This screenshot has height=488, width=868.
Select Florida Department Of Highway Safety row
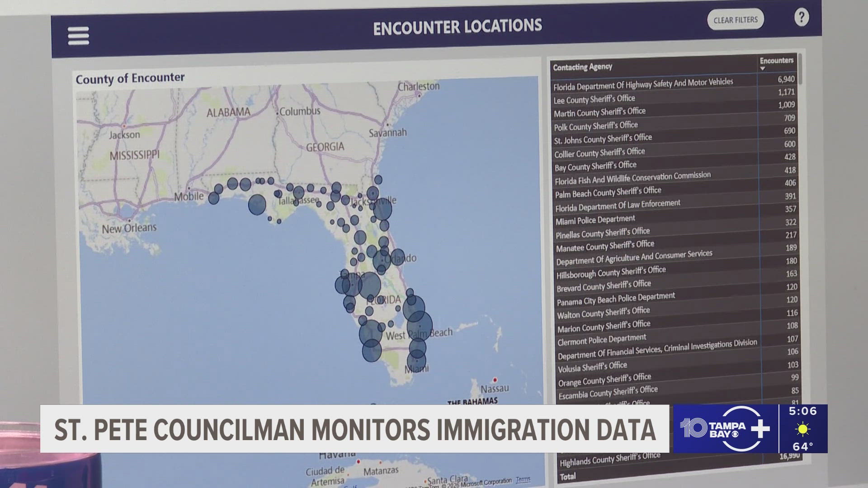pos(643,84)
